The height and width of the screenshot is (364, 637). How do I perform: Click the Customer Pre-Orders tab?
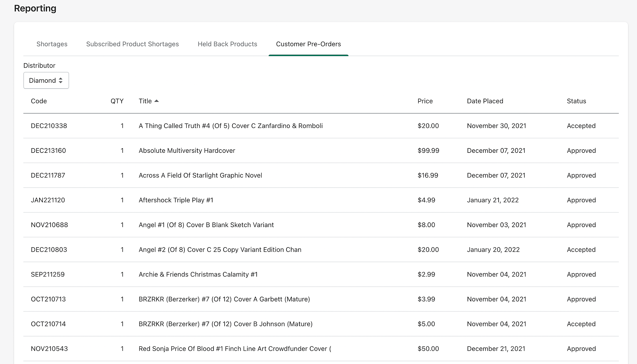[308, 44]
